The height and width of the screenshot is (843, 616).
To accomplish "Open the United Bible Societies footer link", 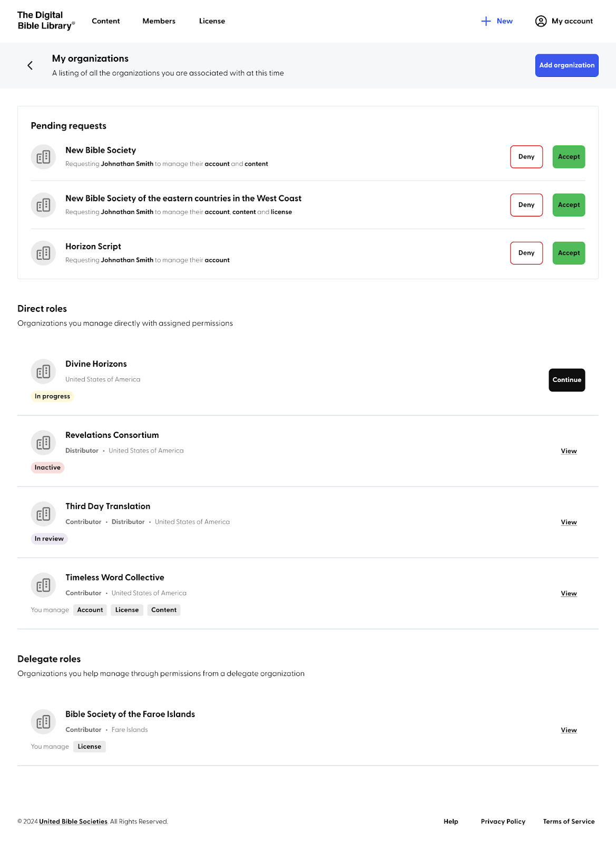I will 73,821.
